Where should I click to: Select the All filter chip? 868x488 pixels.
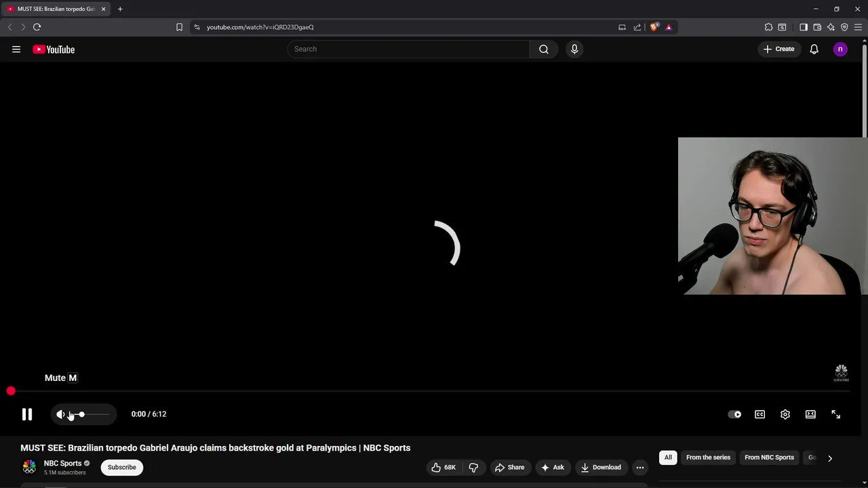(x=668, y=457)
